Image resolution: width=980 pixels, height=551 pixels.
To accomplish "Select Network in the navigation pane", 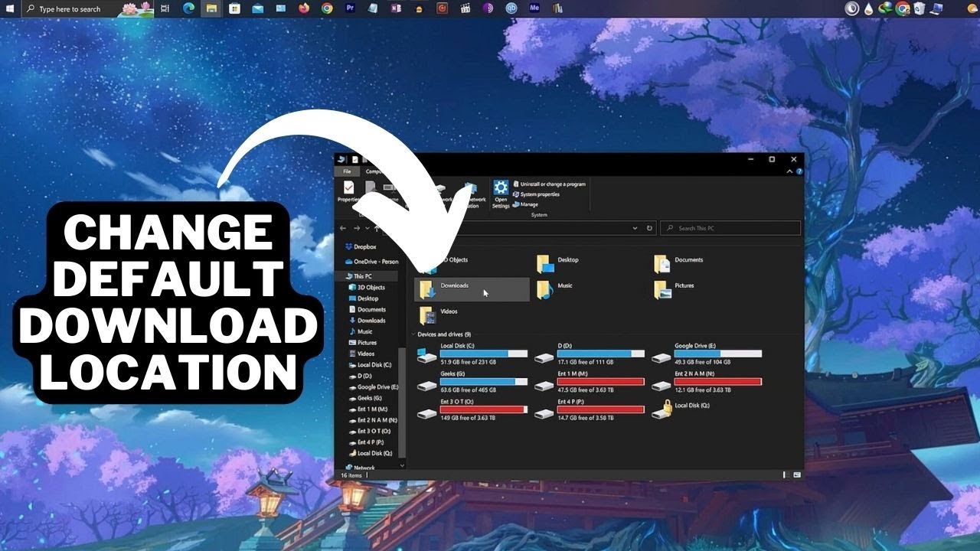I will point(360,468).
